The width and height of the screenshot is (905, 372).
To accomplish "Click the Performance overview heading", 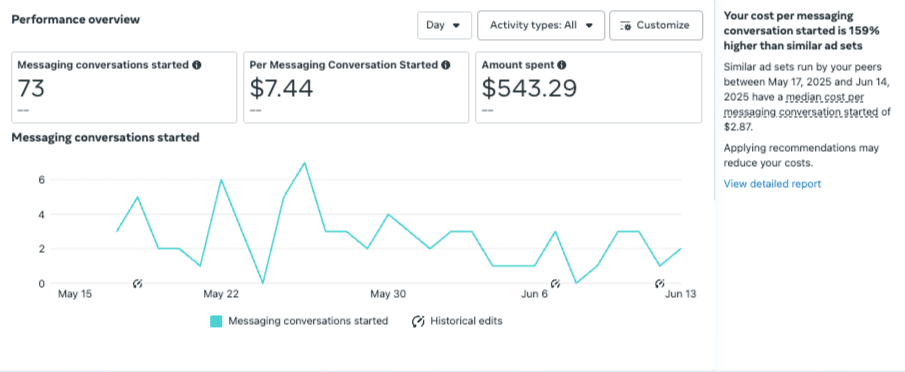I will (x=76, y=19).
